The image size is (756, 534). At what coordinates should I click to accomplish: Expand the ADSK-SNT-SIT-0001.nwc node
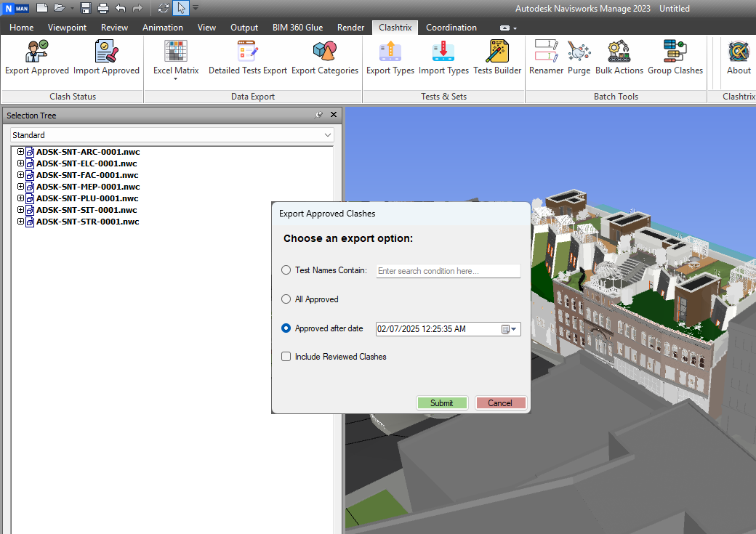click(x=20, y=210)
